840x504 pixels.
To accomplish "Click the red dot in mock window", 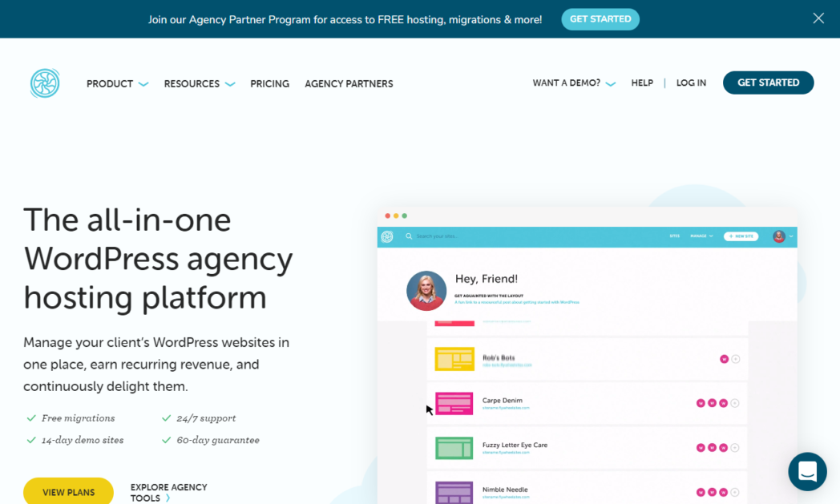I will click(387, 216).
